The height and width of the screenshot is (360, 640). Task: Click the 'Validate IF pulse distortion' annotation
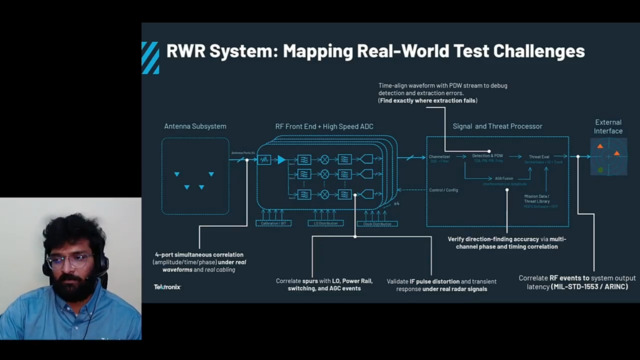tap(442, 285)
